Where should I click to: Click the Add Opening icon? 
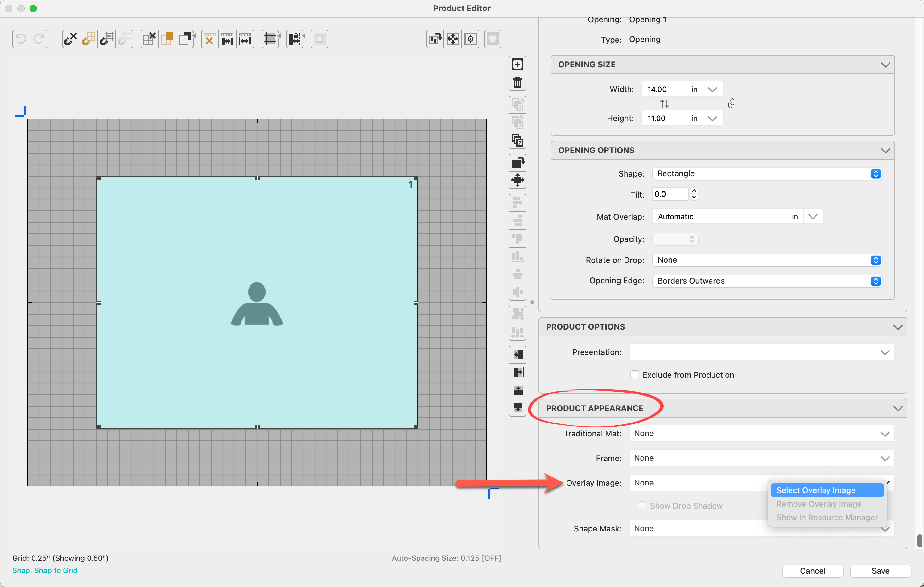point(517,65)
